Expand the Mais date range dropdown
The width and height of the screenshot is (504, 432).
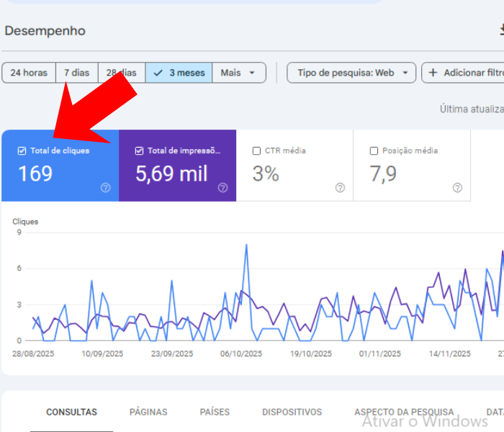[x=238, y=73]
